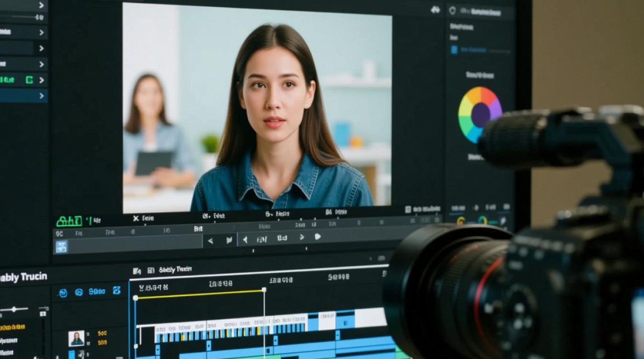Viewport: 644px width, 359px height.
Task: Click the dark purple center of color wheel
Action: (481, 115)
